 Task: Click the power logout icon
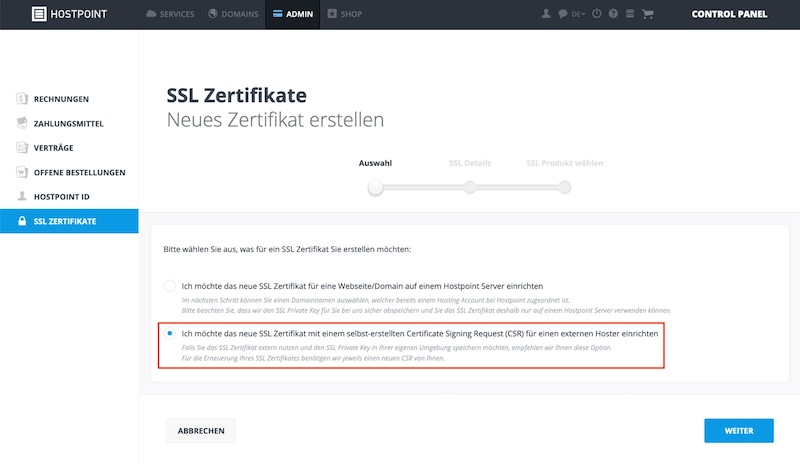[x=596, y=14]
